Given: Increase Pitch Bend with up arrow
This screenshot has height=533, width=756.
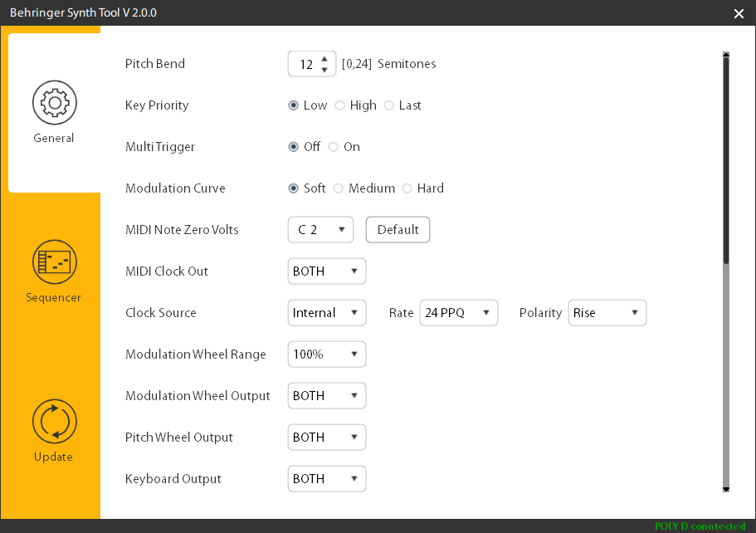Looking at the screenshot, I should (x=324, y=58).
